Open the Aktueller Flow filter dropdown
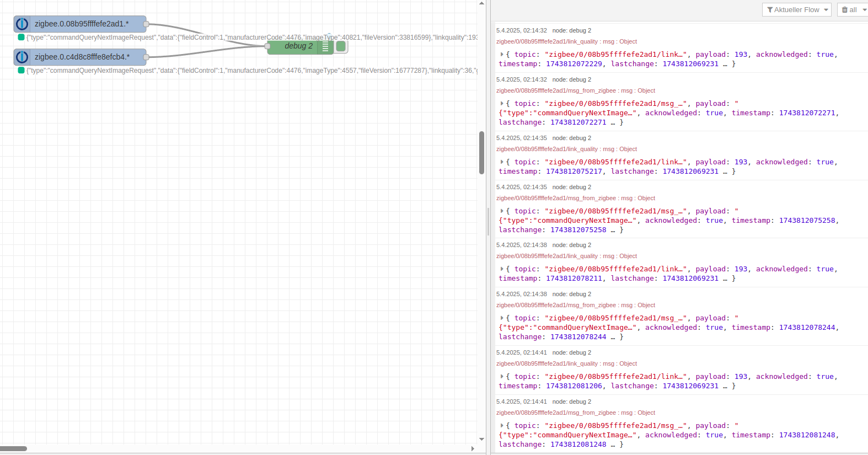The width and height of the screenshot is (868, 455). tap(796, 10)
